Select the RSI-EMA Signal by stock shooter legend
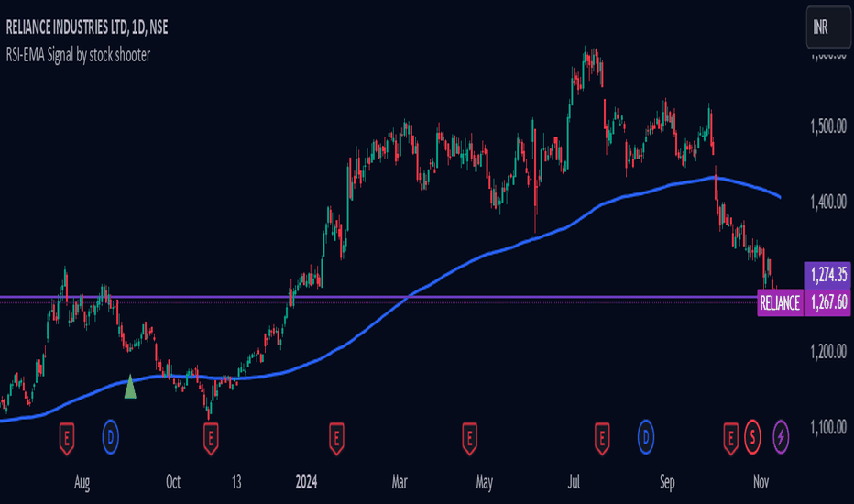 point(78,55)
